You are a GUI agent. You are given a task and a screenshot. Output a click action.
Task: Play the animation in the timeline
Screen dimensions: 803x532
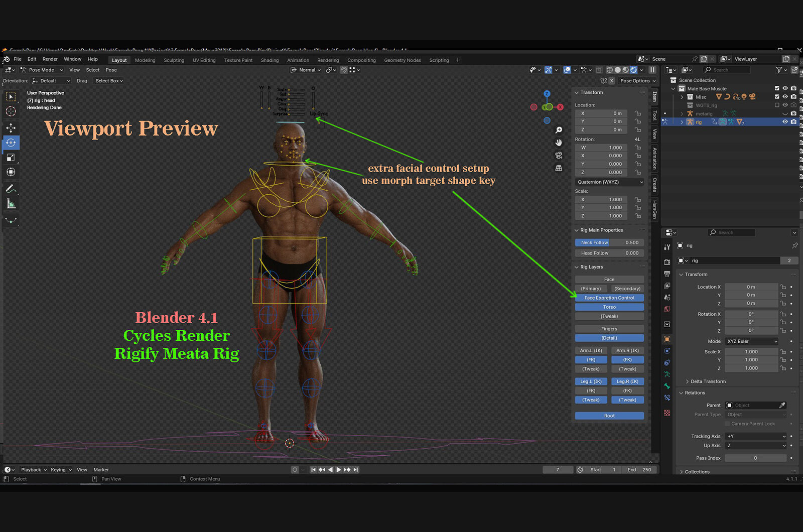(x=338, y=470)
